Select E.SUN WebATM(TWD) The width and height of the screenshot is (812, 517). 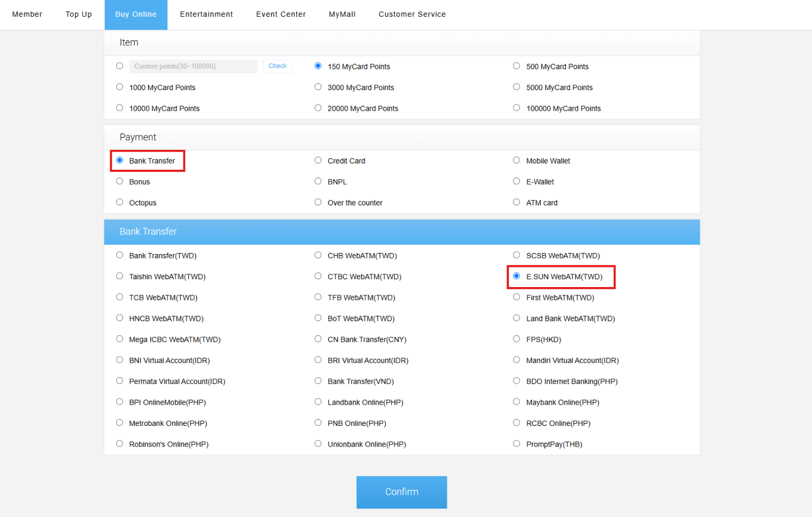pyautogui.click(x=516, y=276)
